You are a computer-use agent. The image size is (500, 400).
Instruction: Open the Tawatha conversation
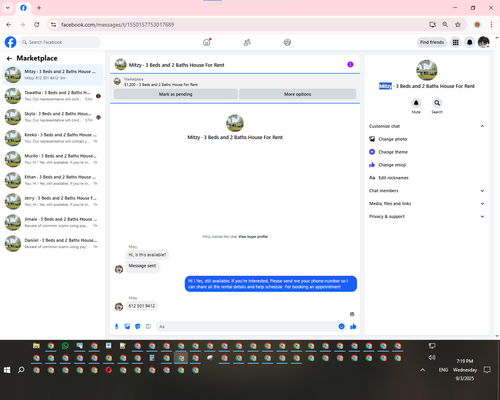53,96
